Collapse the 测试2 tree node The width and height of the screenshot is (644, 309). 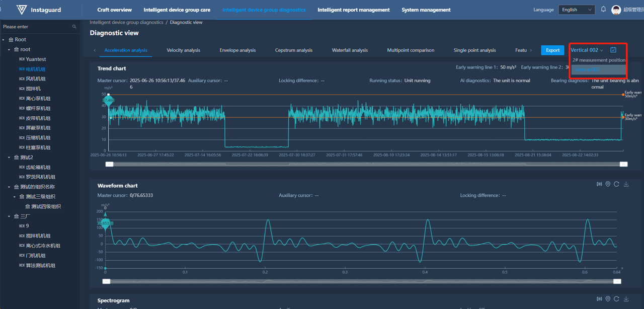[9, 158]
